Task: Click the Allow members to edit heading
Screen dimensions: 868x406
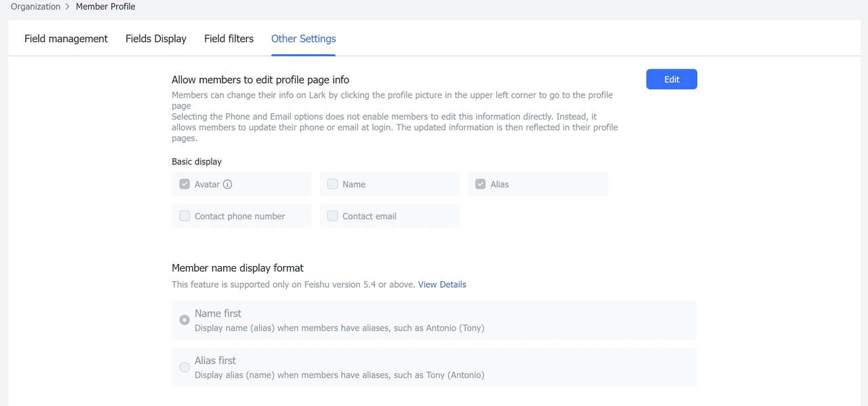Action: [x=260, y=79]
